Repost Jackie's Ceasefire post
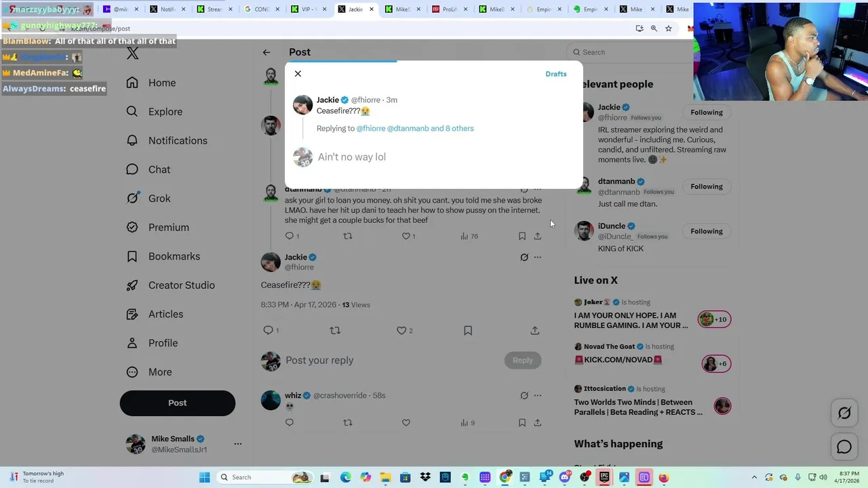 click(335, 330)
